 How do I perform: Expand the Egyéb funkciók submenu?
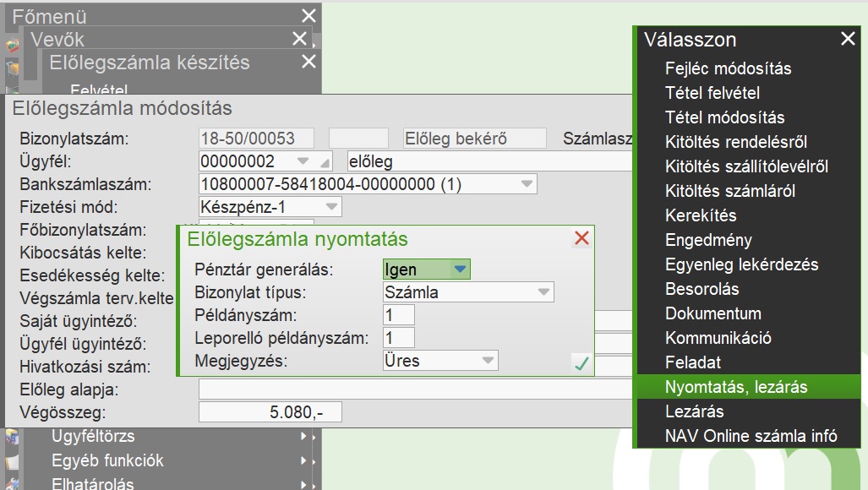[303, 461]
